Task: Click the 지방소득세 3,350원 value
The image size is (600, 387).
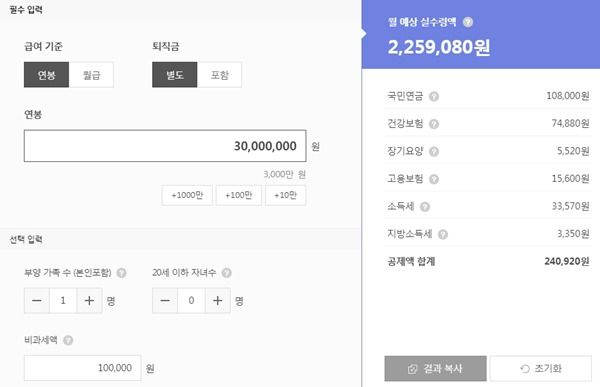Action: tap(573, 234)
